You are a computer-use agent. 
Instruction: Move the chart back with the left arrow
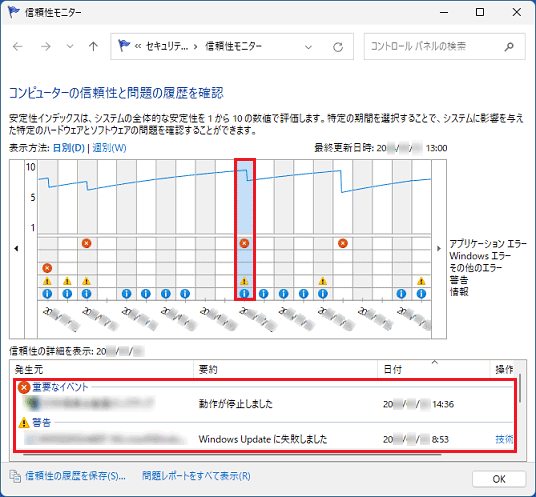tap(16, 248)
